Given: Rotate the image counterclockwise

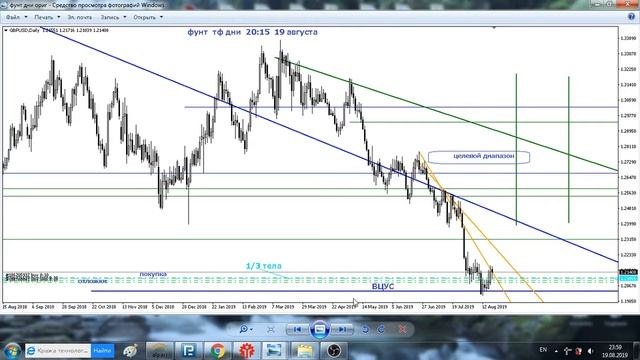Looking at the screenshot, I should tap(365, 329).
